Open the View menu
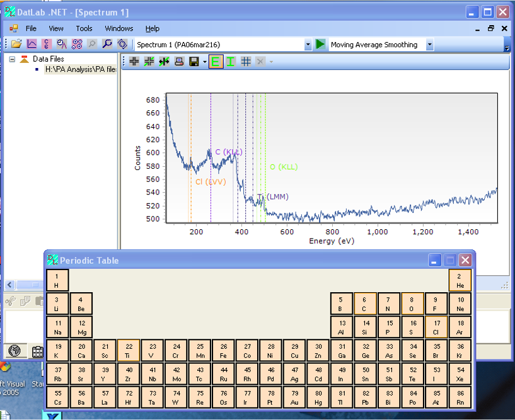515x420 pixels. point(56,28)
